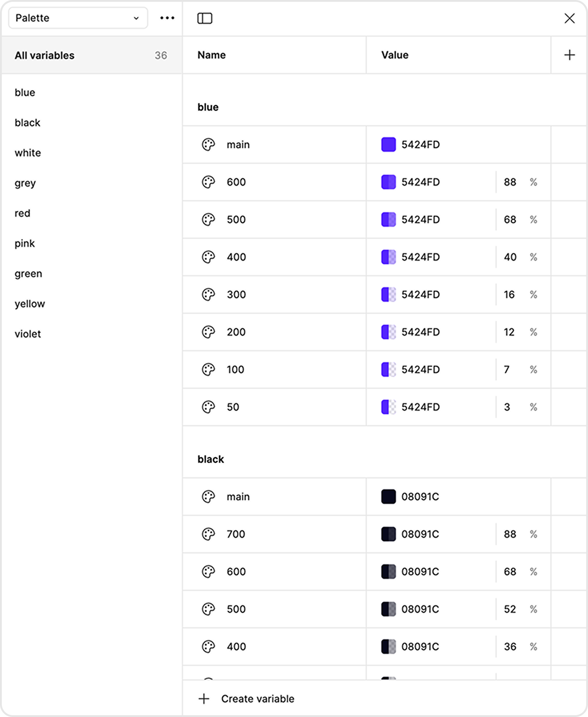Click the palette icon of black main
This screenshot has width=588, height=717.
(x=208, y=497)
